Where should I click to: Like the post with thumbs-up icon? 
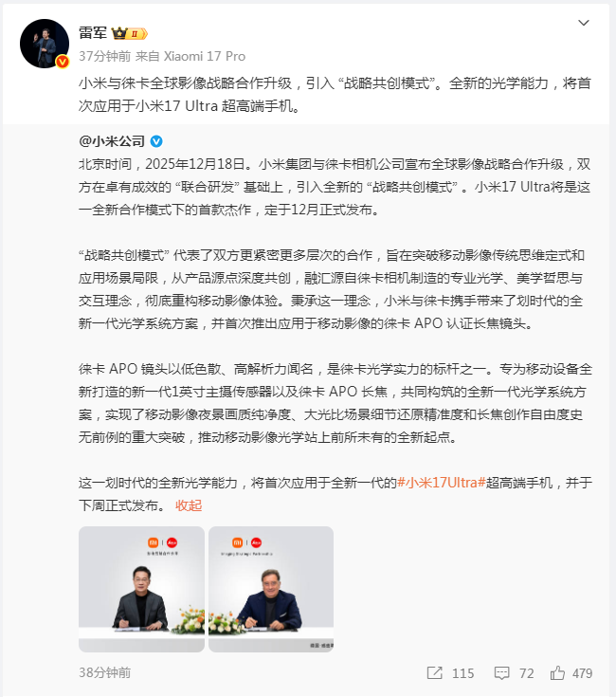click(x=557, y=673)
